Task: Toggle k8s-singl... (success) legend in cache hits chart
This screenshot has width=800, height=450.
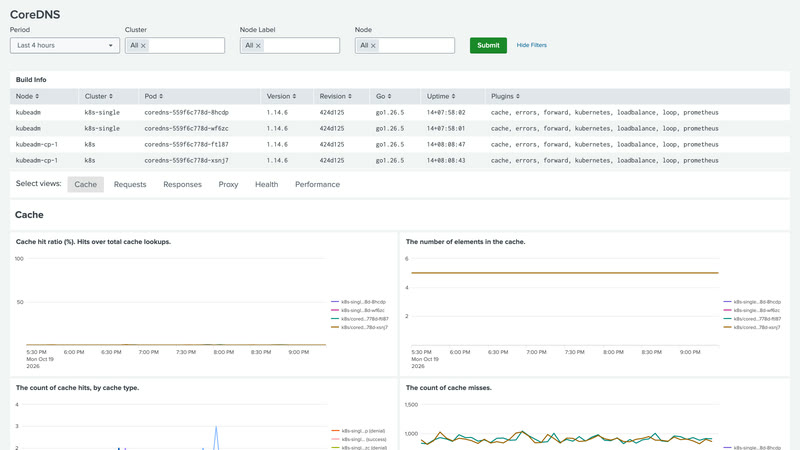Action: (359, 439)
